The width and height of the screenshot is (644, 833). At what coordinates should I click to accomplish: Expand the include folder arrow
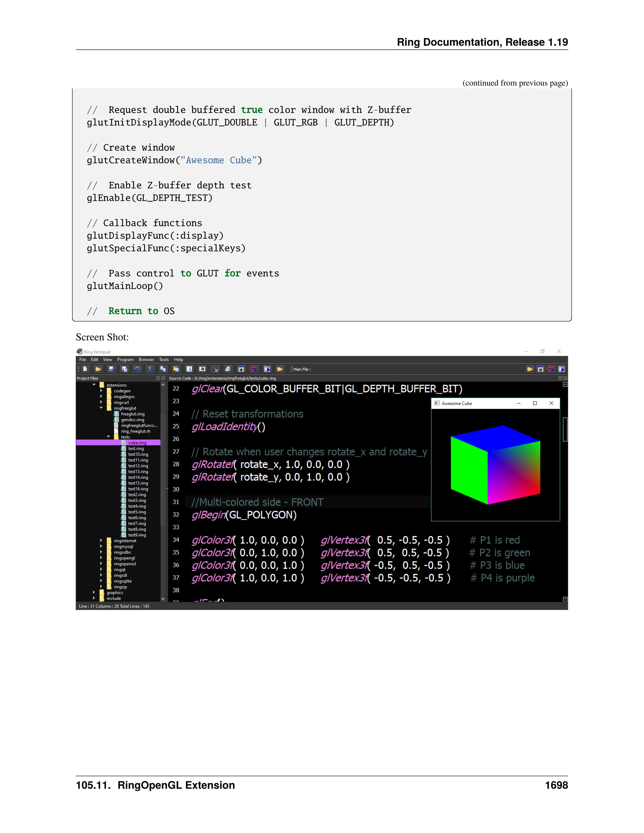coord(94,598)
